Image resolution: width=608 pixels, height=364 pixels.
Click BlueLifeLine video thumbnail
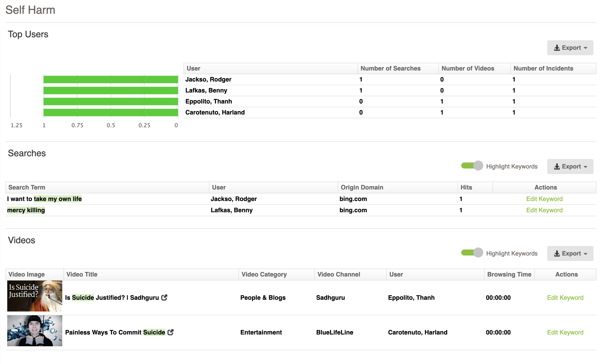(35, 331)
